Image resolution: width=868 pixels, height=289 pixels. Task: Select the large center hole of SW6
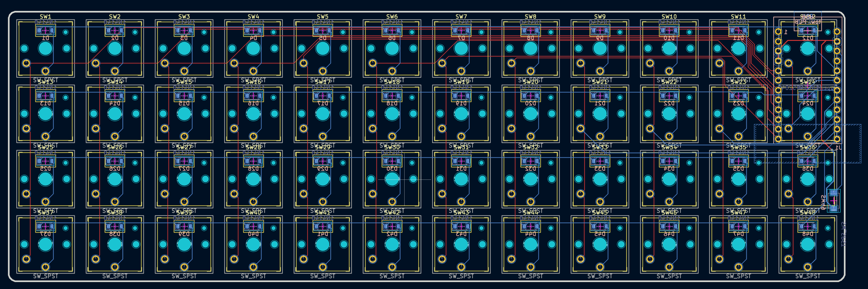point(392,49)
